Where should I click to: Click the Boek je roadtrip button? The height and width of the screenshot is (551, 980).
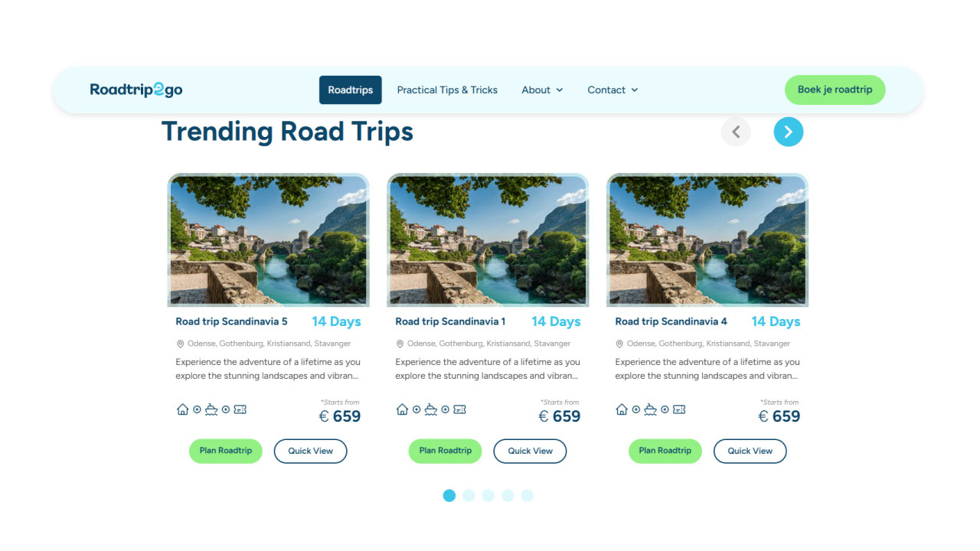835,90
